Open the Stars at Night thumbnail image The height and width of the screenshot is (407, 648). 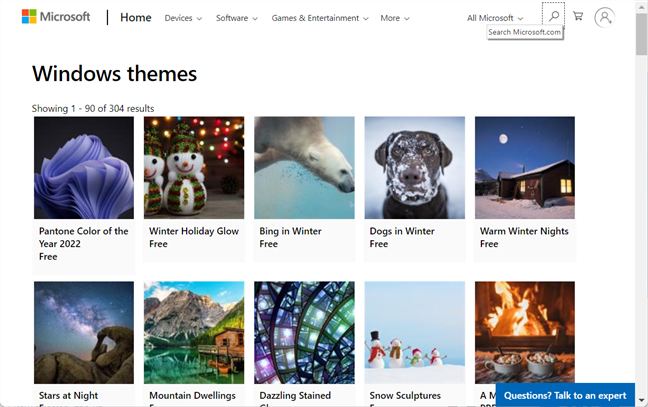(84, 333)
